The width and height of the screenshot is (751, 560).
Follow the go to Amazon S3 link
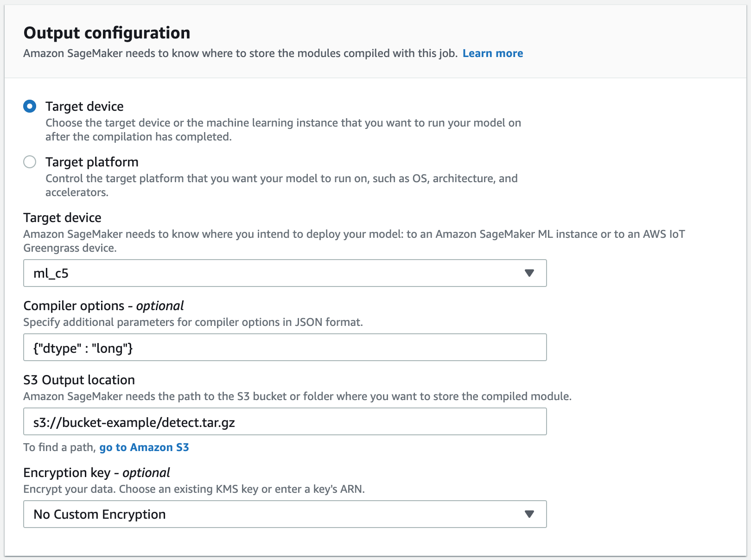tap(144, 447)
